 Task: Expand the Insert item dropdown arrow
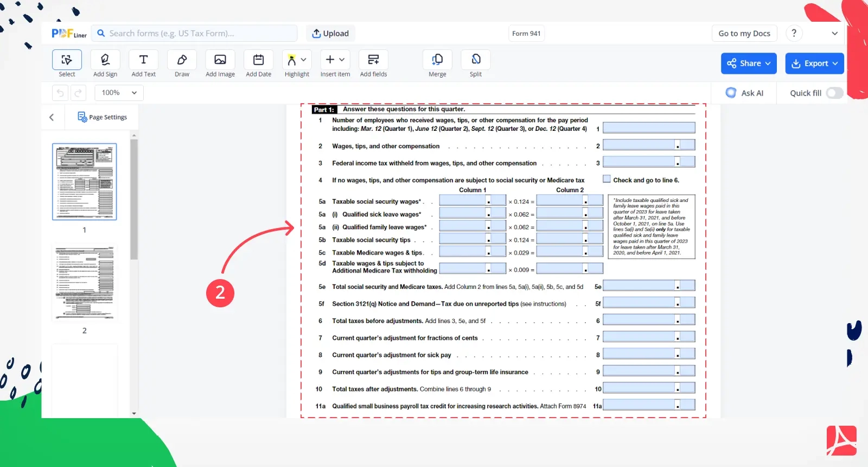coord(342,60)
